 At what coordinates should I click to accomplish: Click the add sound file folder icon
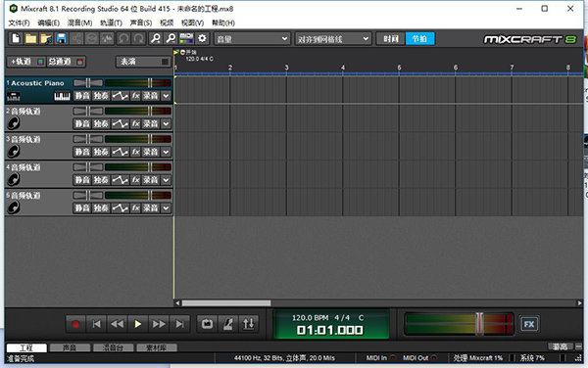[x=46, y=38]
